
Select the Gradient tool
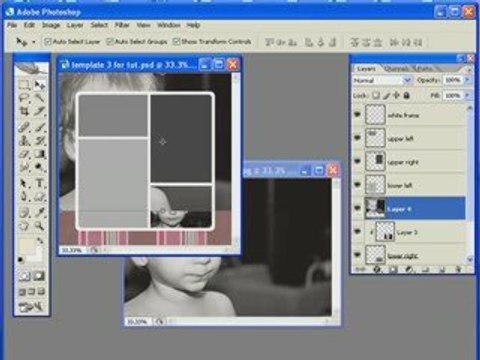[40, 154]
